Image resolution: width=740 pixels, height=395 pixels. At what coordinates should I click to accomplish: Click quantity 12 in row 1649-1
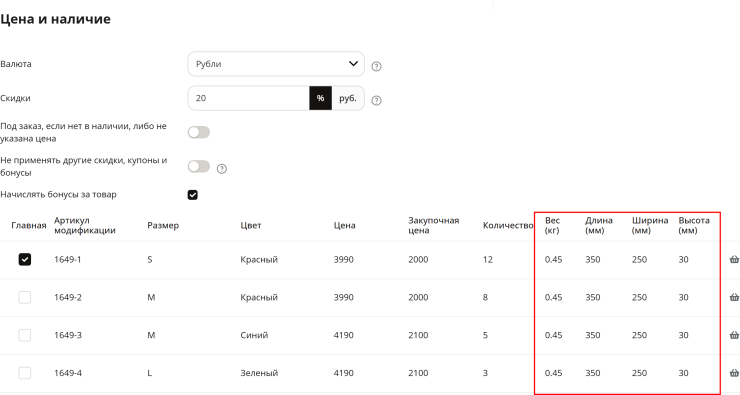(x=488, y=260)
